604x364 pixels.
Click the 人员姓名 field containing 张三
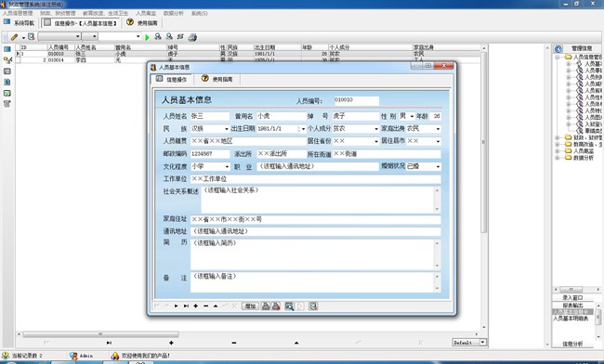pyautogui.click(x=210, y=116)
